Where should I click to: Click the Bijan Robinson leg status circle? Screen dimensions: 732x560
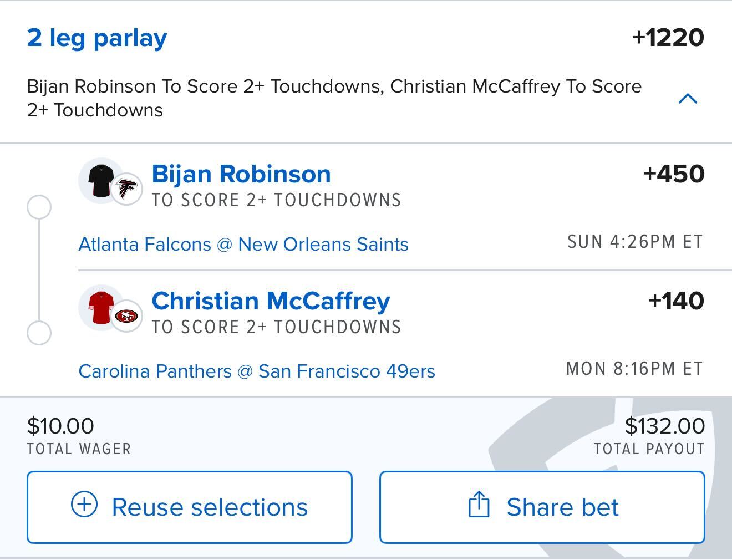pos(39,207)
